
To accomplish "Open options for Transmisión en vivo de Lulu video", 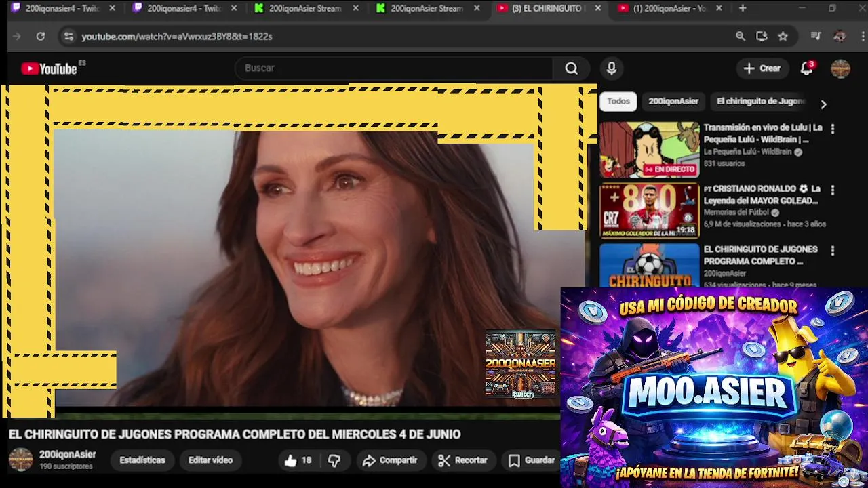I will (832, 129).
